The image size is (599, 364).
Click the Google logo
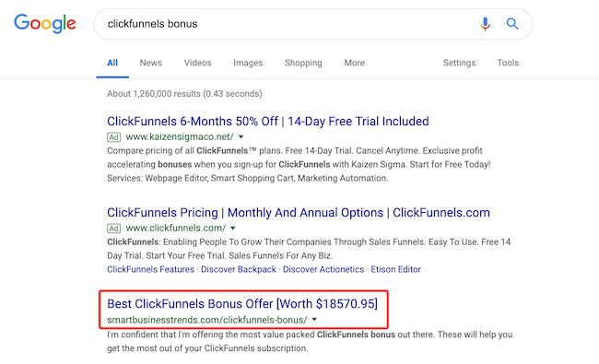click(45, 24)
